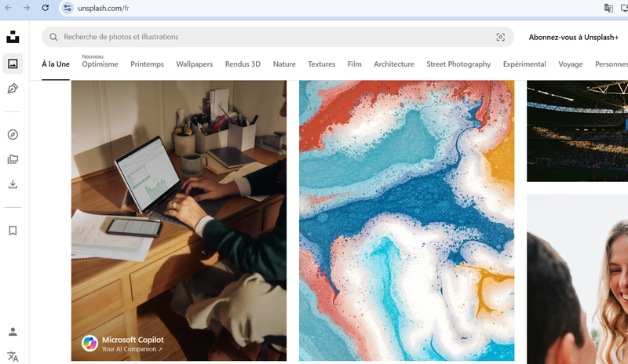The height and width of the screenshot is (364, 628).
Task: Click the magnifier search icon
Action: click(x=53, y=37)
